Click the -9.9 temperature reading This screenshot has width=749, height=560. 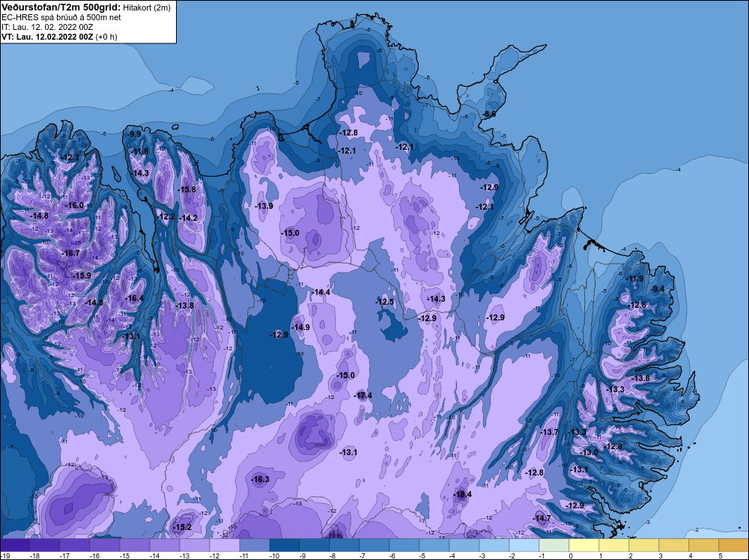(135, 134)
